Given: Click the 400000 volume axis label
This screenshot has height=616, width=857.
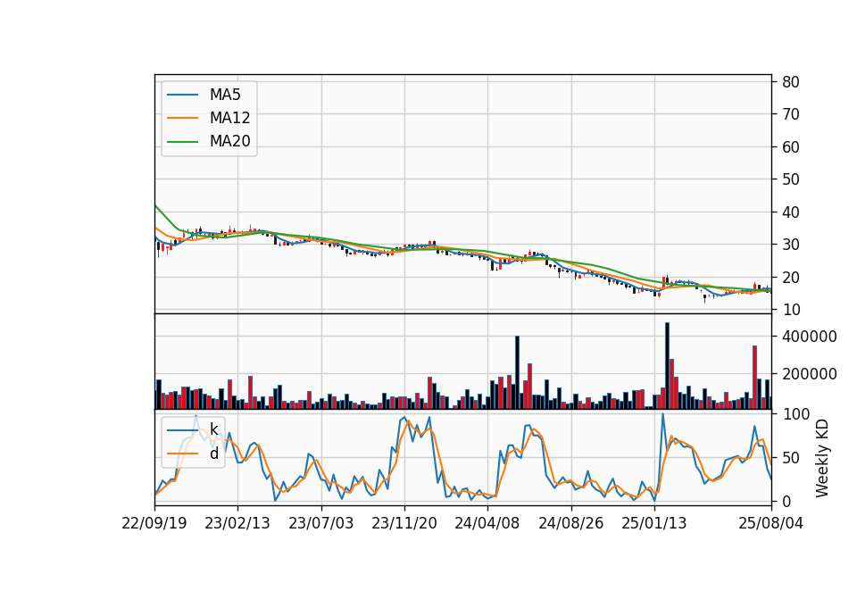Looking at the screenshot, I should pos(809,337).
